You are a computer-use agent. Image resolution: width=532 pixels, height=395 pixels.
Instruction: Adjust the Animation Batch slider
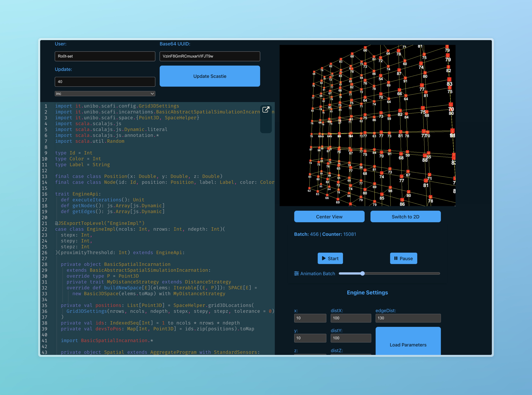[x=363, y=273]
